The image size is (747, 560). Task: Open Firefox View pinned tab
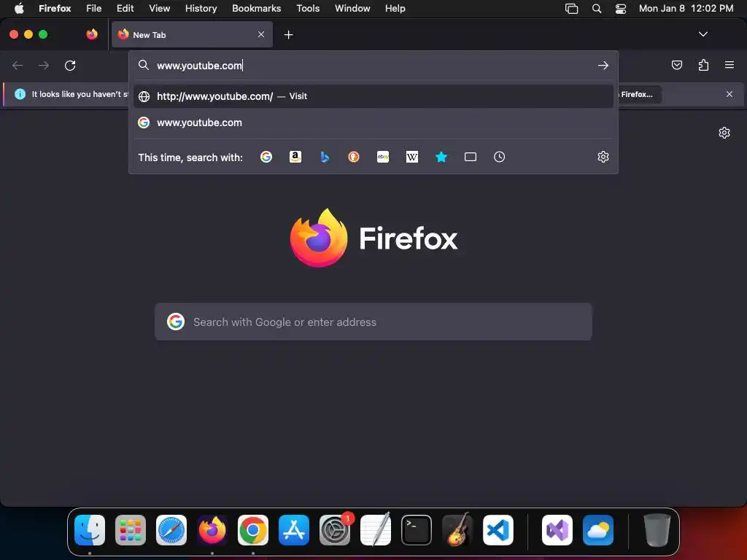pos(92,34)
